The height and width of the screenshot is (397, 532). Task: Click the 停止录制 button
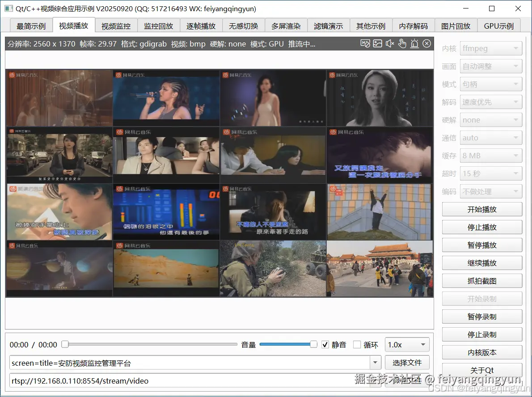pos(482,334)
